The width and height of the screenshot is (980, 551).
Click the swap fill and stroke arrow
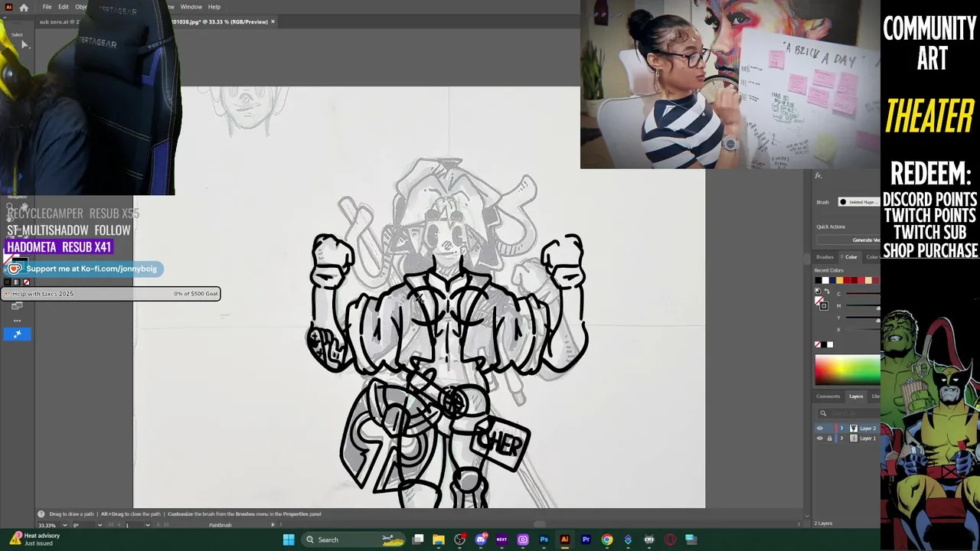coord(825,292)
